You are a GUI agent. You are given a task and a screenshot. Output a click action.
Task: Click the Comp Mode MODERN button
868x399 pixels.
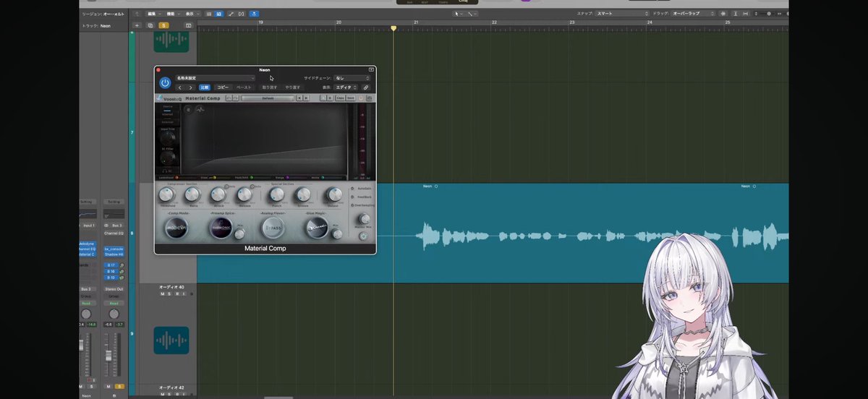(176, 228)
